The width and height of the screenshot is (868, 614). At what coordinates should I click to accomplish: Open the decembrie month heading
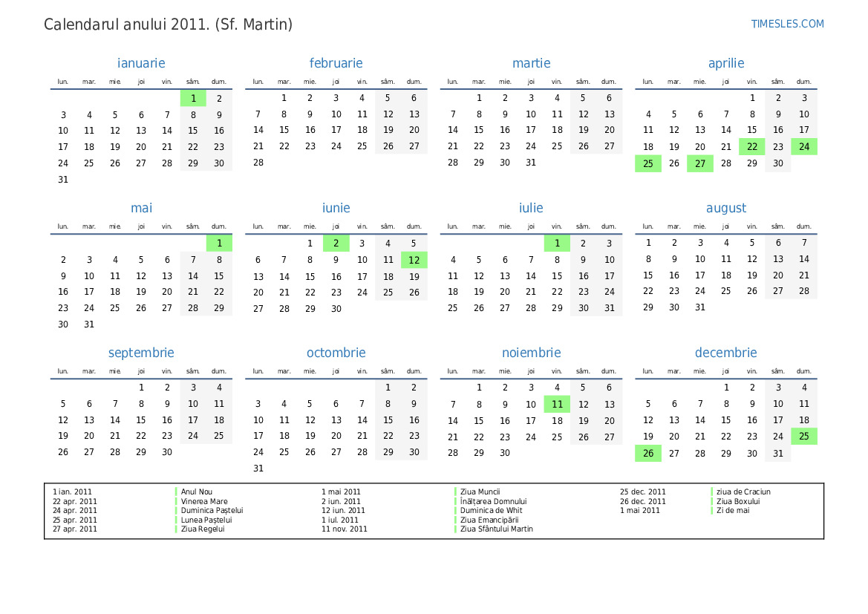725,353
